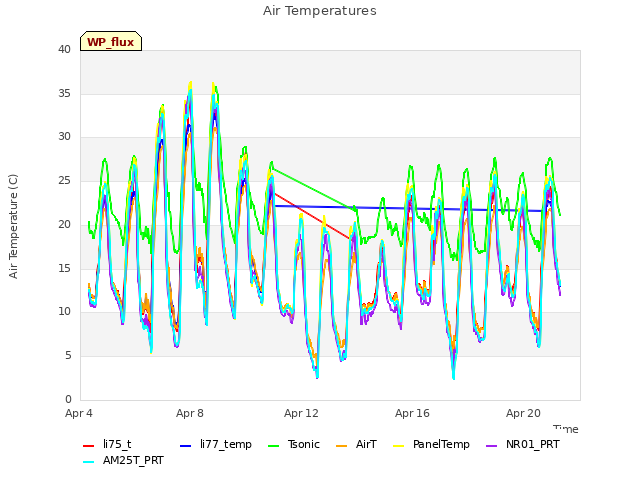The image size is (640, 480).
Task: Click the flat blue li77_temp interpolation line
Action: point(408,209)
